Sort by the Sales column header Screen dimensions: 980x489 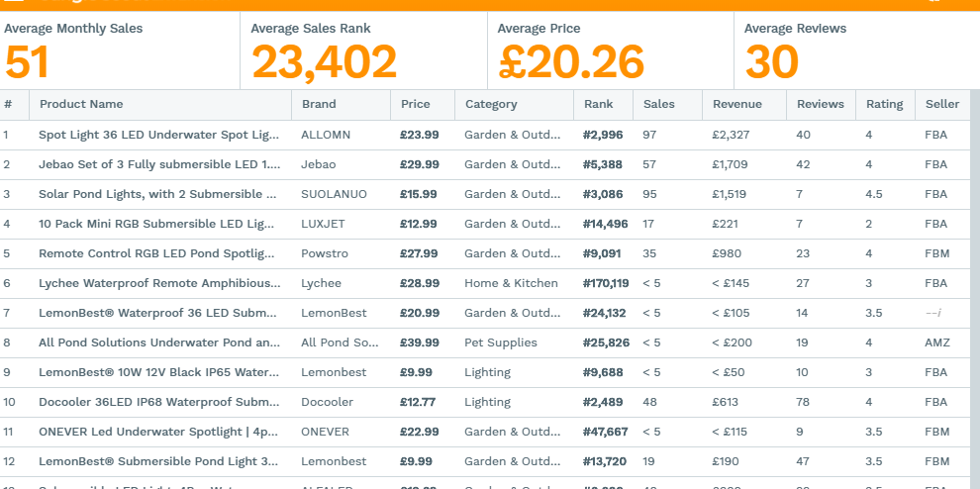tap(658, 104)
